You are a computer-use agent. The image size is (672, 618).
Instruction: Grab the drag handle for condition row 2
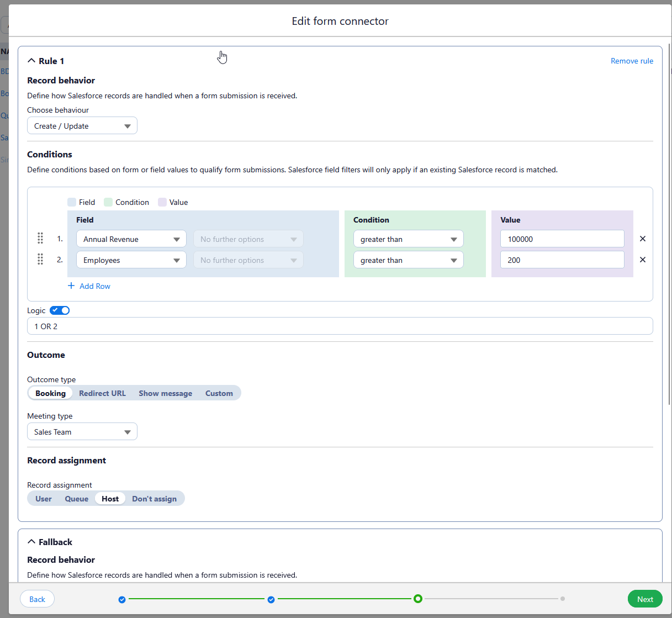(40, 259)
